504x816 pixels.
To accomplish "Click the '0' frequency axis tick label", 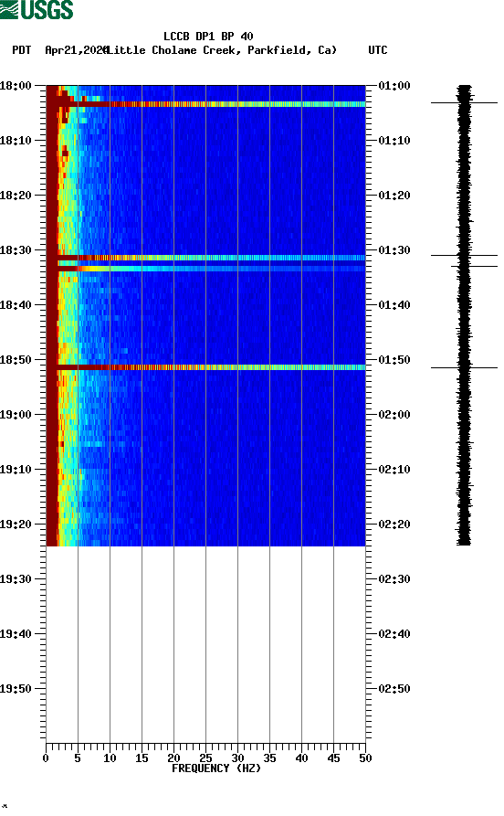I will coord(46,758).
